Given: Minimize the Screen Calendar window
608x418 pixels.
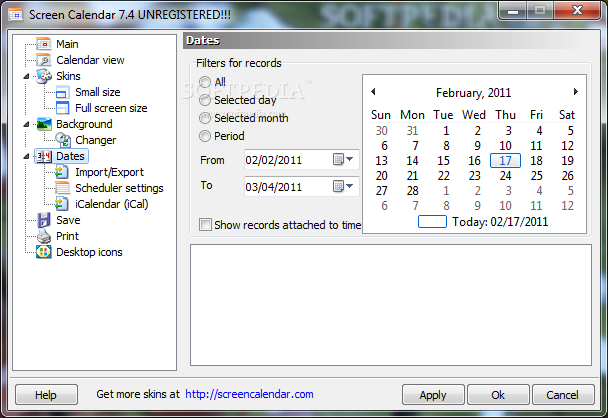Looking at the screenshot, I should (513, 10).
